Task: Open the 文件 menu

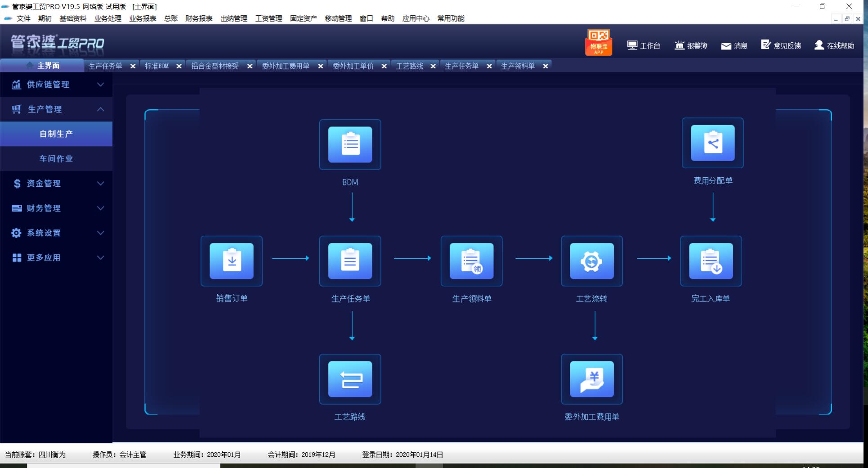Action: click(x=23, y=18)
